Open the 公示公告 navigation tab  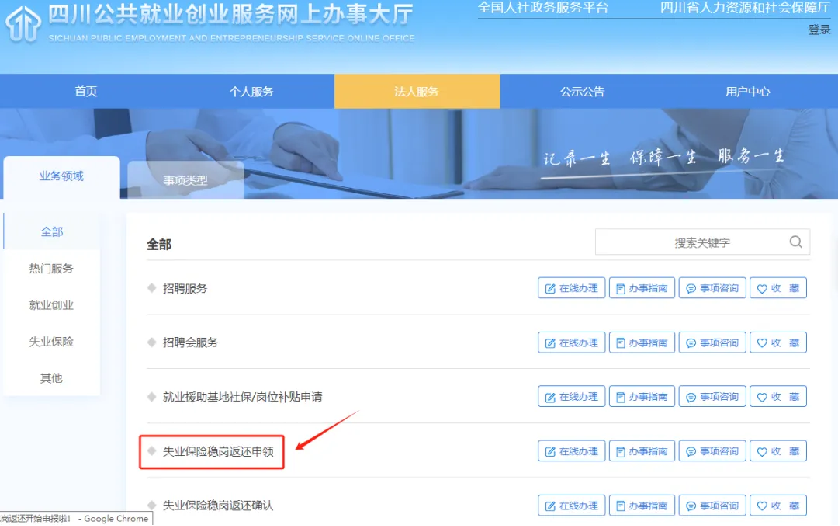click(x=582, y=92)
